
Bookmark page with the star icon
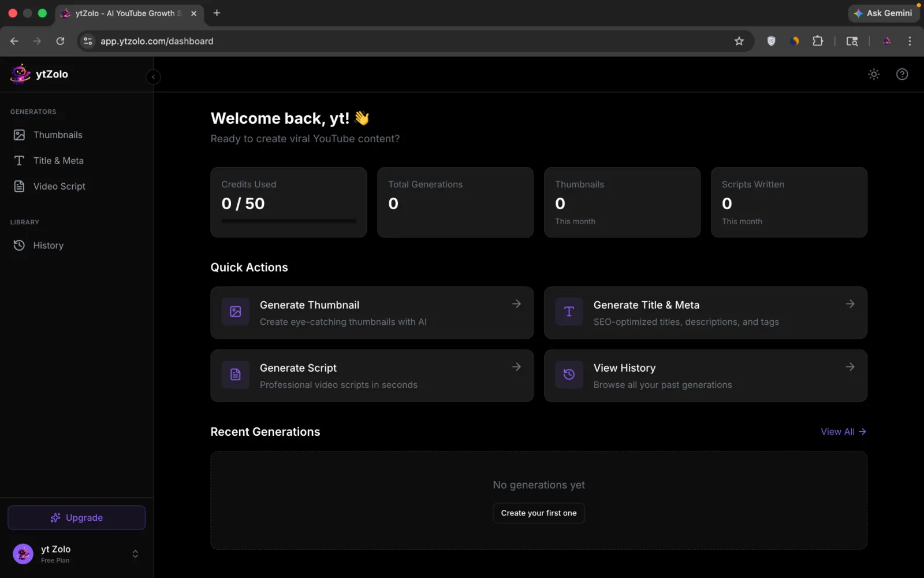pos(739,41)
